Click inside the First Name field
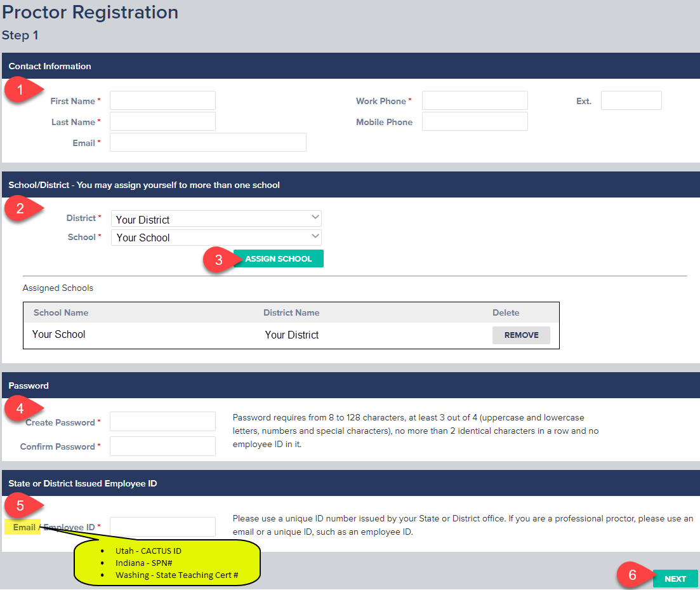Image resolution: width=700 pixels, height=590 pixels. [x=162, y=100]
